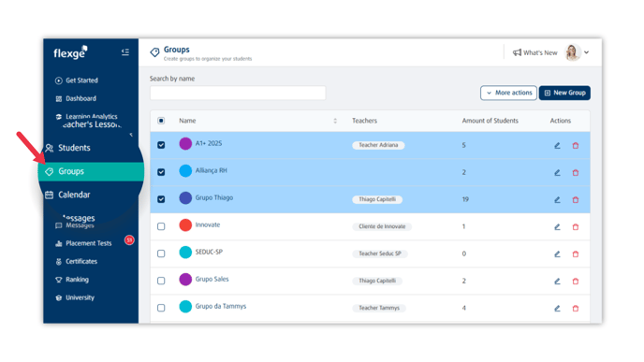This screenshot has width=644, height=362.
Task: Open Learning Analytics in the sidebar
Action: tap(87, 117)
